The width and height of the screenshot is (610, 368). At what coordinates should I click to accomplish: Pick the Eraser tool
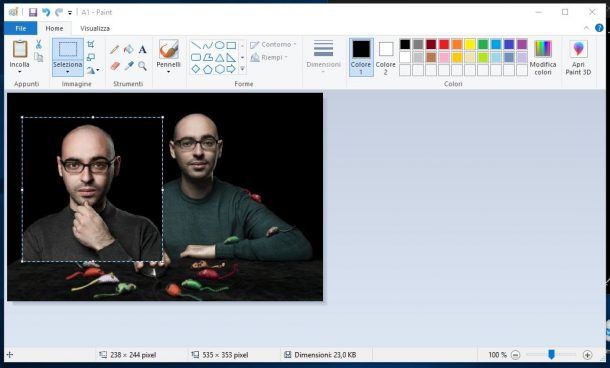click(115, 66)
